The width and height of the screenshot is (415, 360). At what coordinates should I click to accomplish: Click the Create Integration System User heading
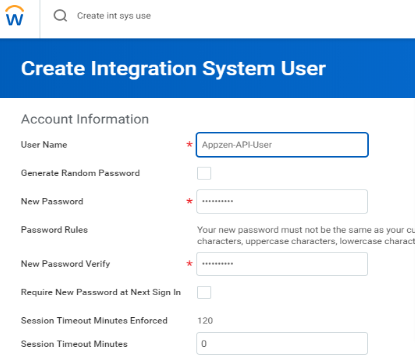173,69
